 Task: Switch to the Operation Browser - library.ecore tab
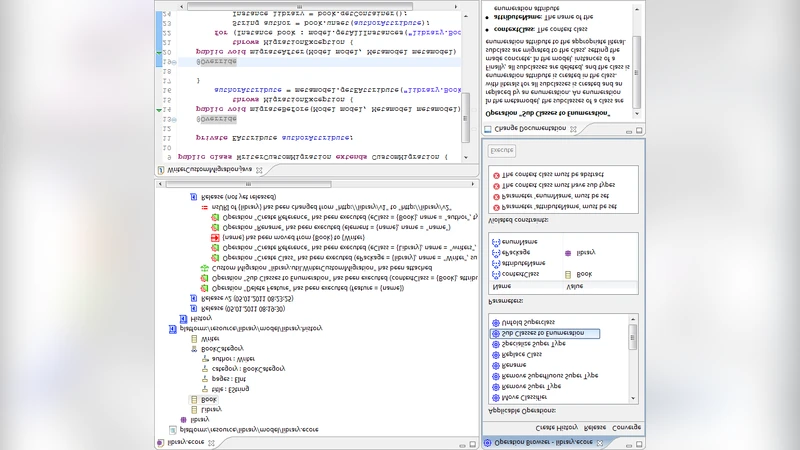click(x=543, y=442)
